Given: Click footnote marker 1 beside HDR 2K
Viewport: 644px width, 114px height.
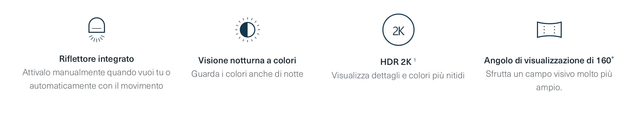Looking at the screenshot, I should [415, 60].
